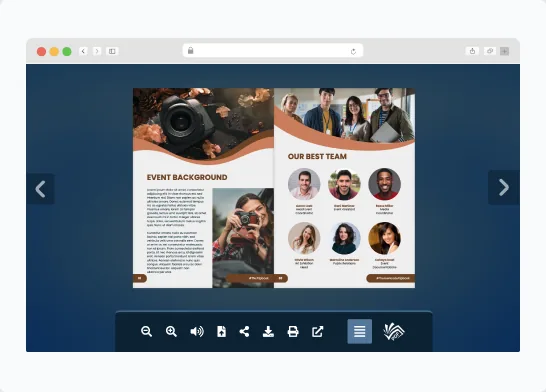Reload page using address bar refresh icon
Image resolution: width=546 pixels, height=392 pixels.
click(353, 52)
